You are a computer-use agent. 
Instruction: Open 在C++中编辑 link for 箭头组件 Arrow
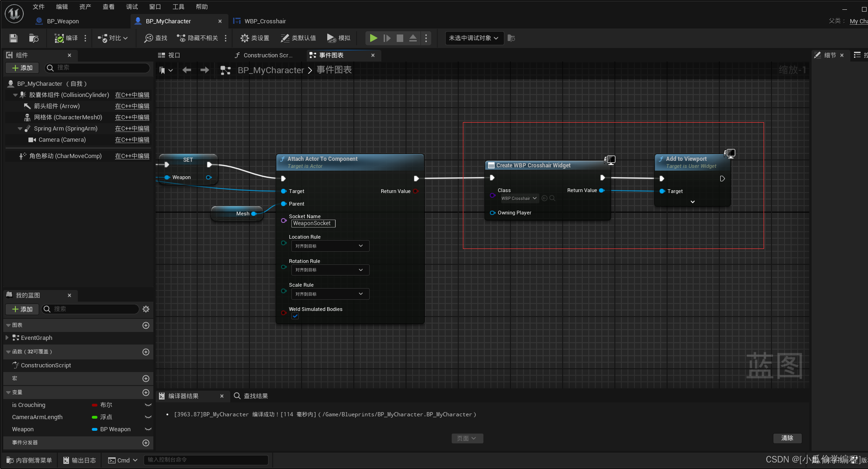[132, 106]
